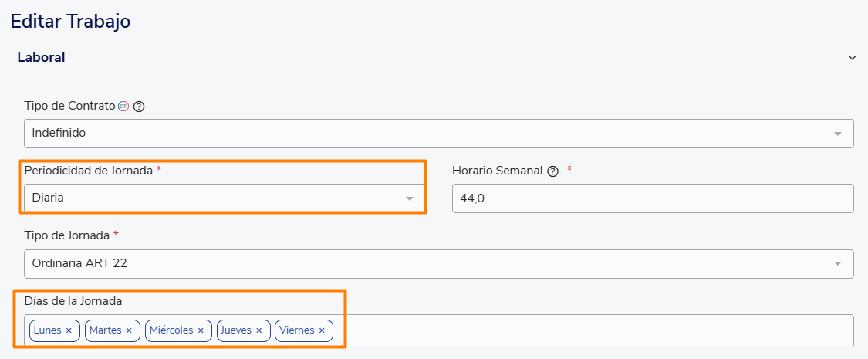Viewport: 868px width, 359px height.
Task: Remove the Miércoles day tag
Action: pyautogui.click(x=201, y=330)
